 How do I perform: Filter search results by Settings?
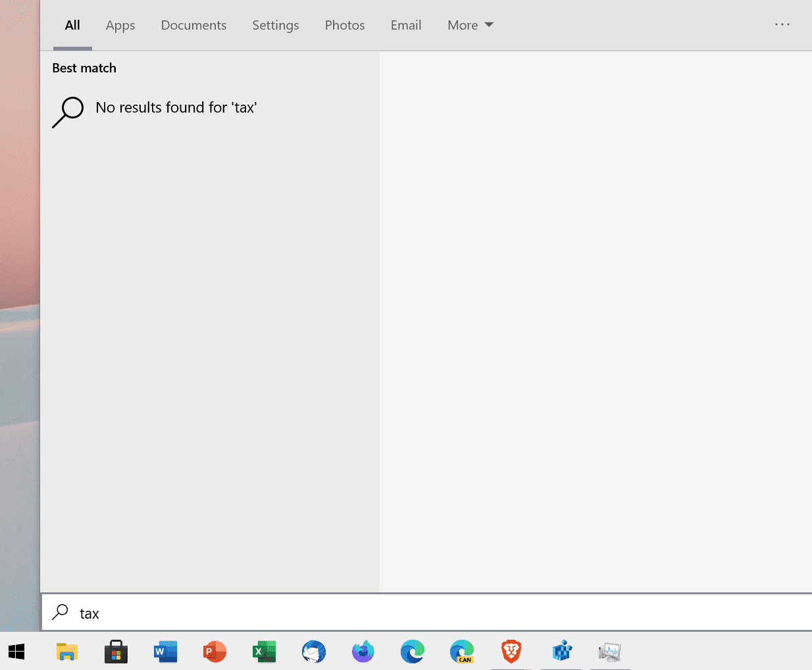click(x=276, y=25)
